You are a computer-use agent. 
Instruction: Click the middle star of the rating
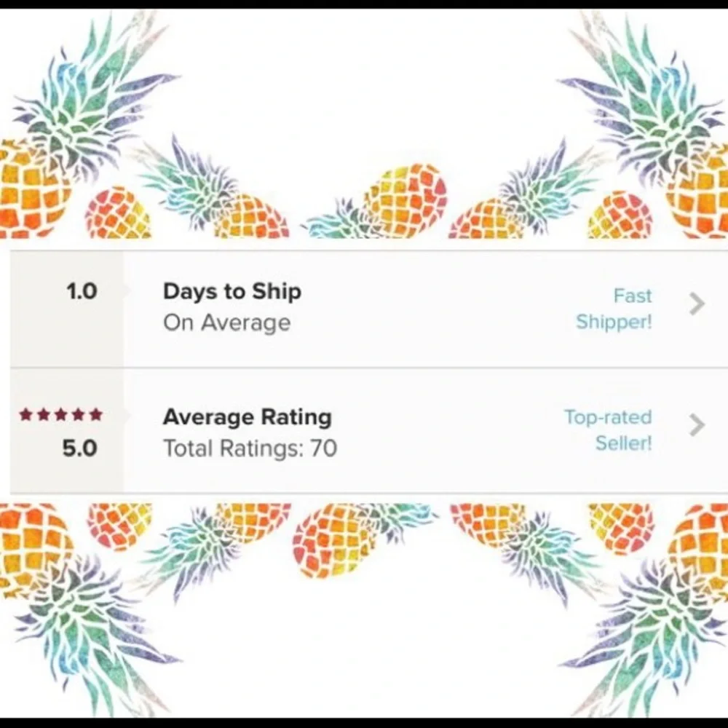[x=60, y=415]
